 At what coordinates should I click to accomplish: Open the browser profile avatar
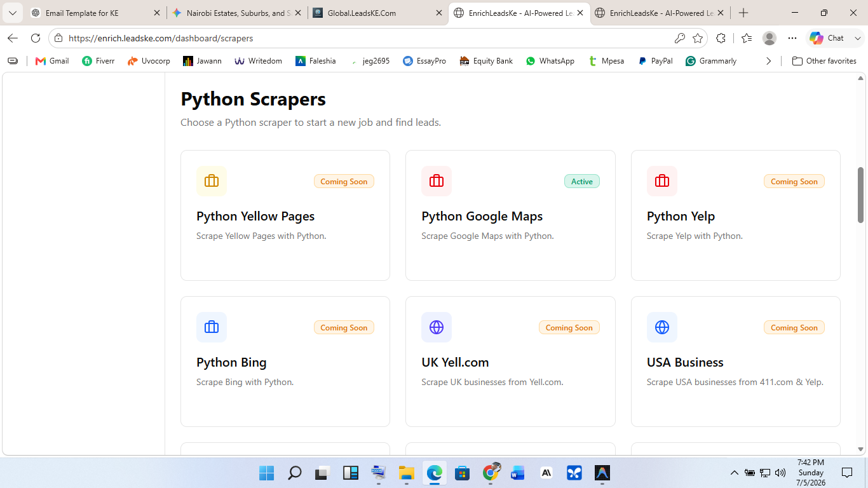(770, 38)
